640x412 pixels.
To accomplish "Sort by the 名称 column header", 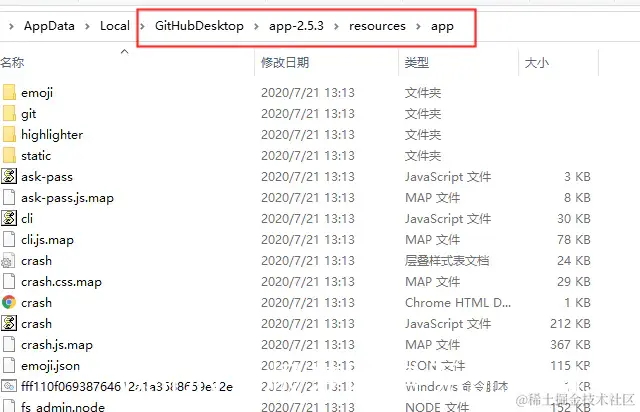I will pyautogui.click(x=12, y=62).
